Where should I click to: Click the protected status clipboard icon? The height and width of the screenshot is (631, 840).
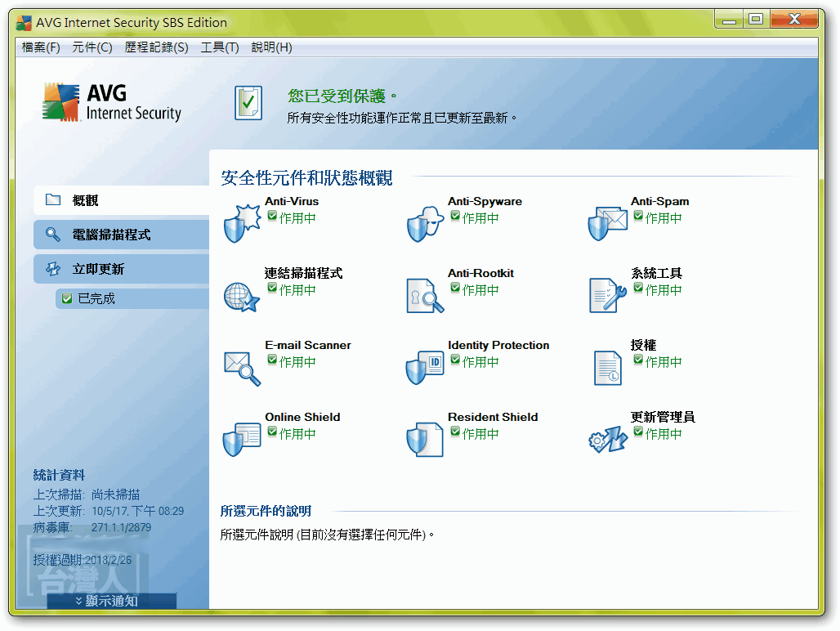[x=248, y=103]
